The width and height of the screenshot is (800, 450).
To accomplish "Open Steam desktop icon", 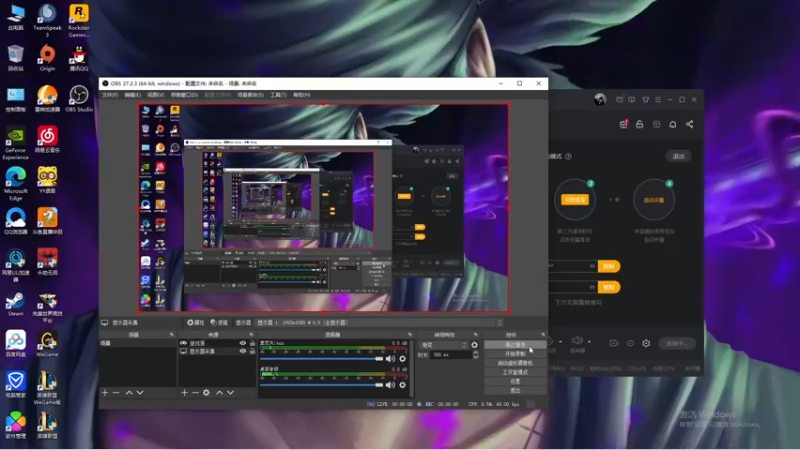I will [x=15, y=305].
